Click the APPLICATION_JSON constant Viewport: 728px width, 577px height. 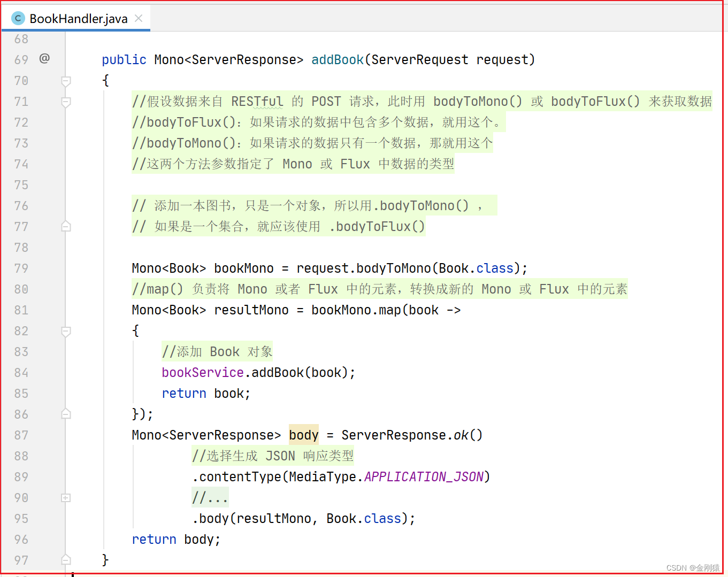pos(424,477)
